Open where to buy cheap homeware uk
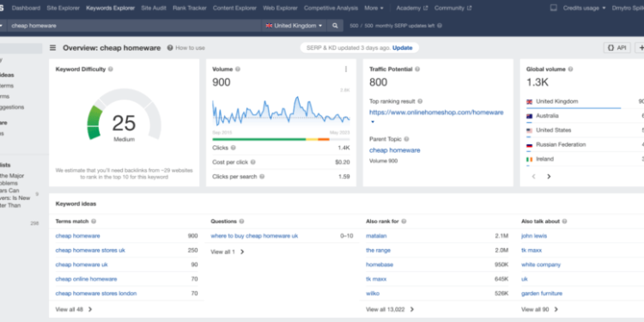Viewport: 644px width, 322px height. (x=254, y=236)
